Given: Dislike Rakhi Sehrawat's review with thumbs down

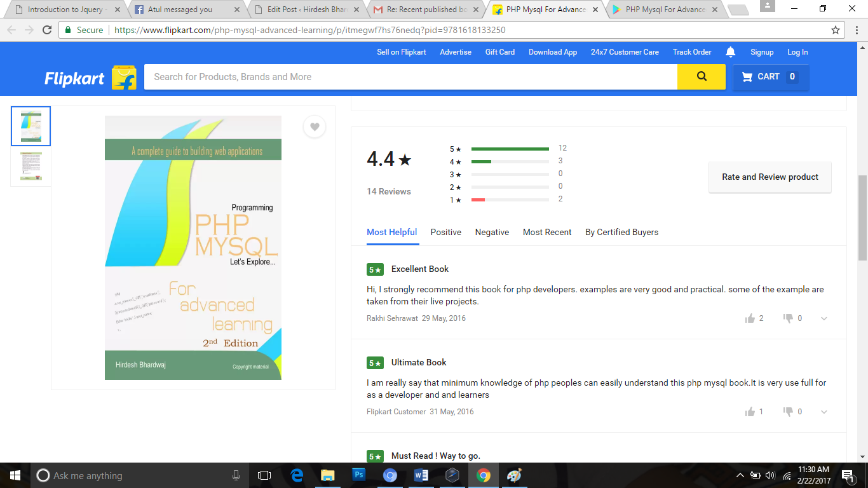Looking at the screenshot, I should coord(788,318).
